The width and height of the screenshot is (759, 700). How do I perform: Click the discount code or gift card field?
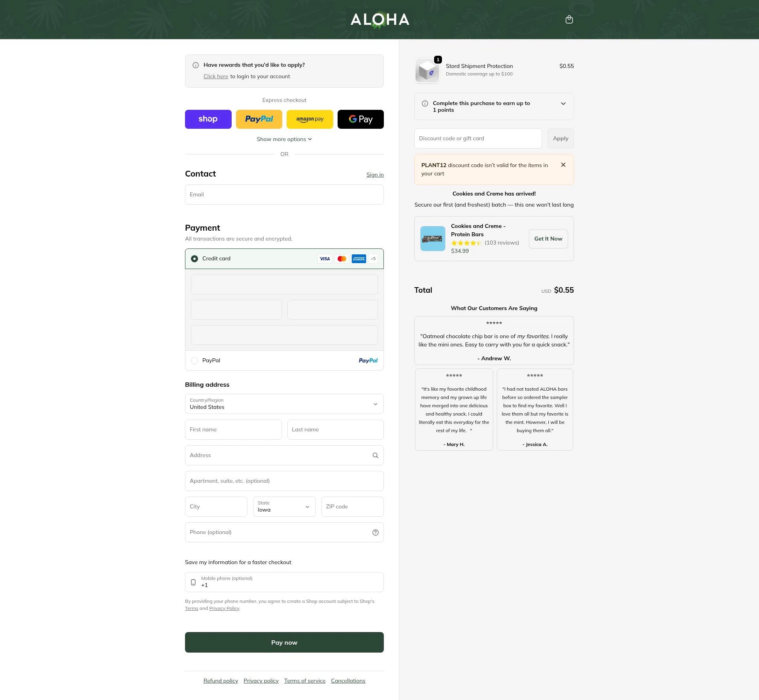[478, 139]
